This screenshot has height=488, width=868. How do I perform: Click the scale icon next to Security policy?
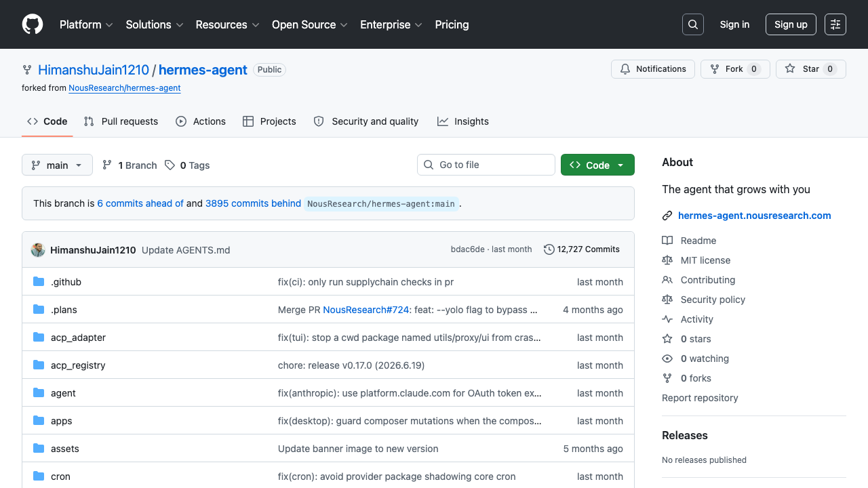click(667, 300)
